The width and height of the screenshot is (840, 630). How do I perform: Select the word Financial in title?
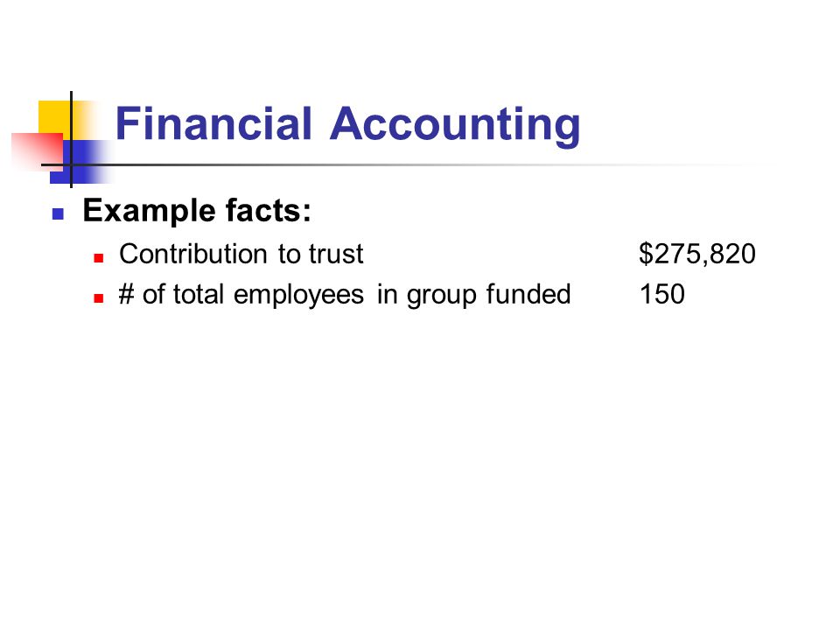pyautogui.click(x=213, y=123)
